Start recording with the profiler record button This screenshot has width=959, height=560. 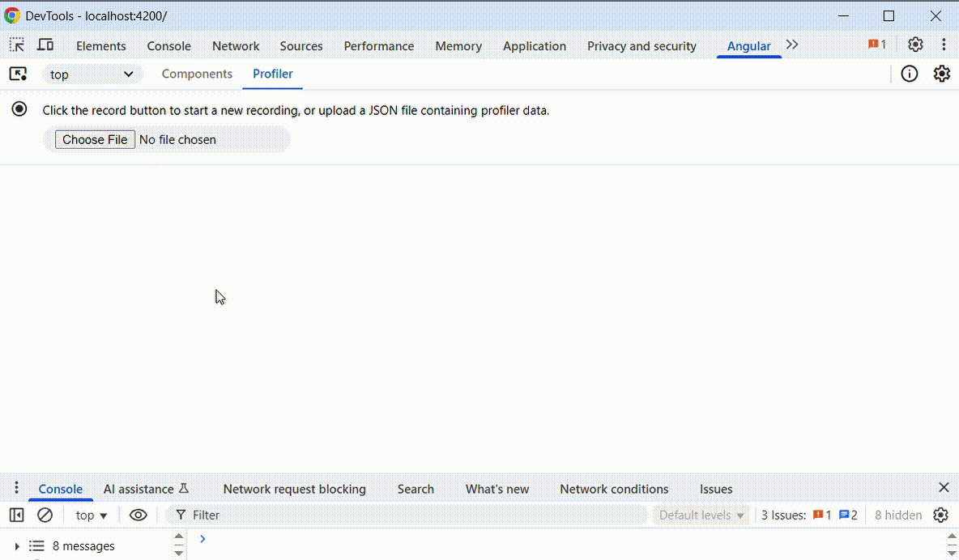pos(19,109)
